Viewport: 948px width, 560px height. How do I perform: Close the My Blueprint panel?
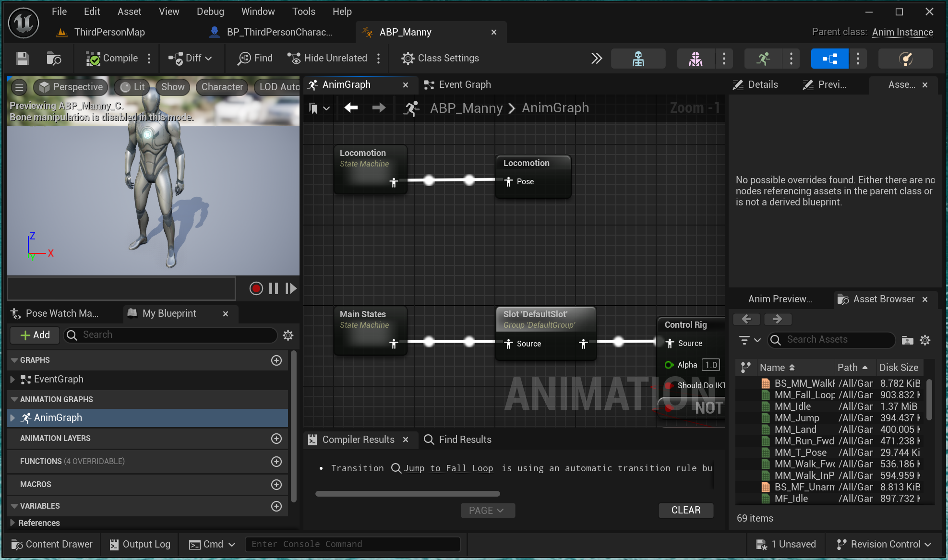(225, 314)
